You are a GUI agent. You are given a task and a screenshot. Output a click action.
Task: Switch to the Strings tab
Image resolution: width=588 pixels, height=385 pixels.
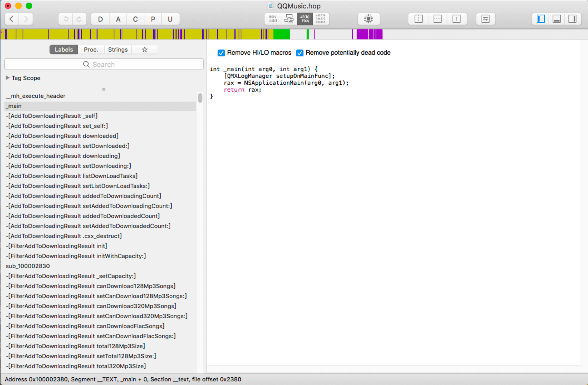click(x=118, y=50)
